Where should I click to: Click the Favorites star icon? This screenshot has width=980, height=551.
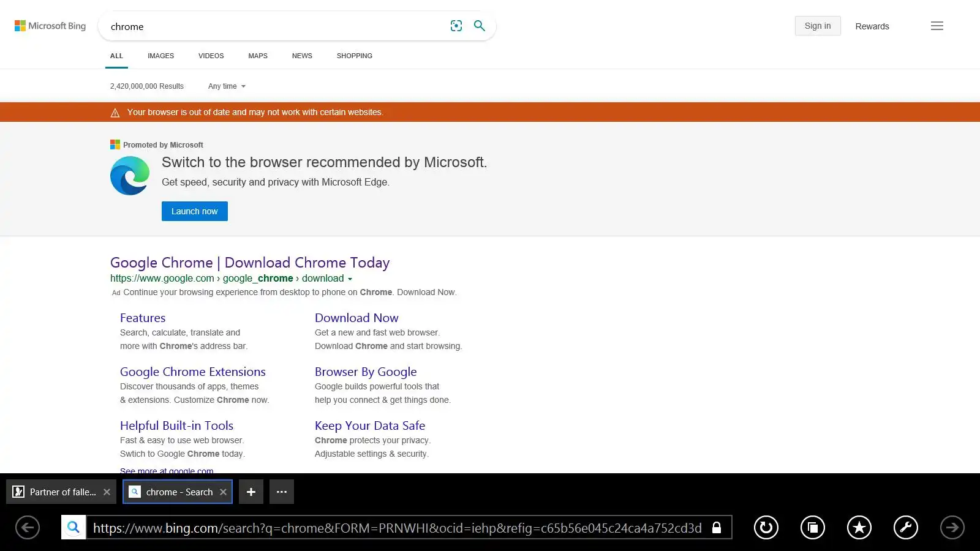tap(859, 527)
